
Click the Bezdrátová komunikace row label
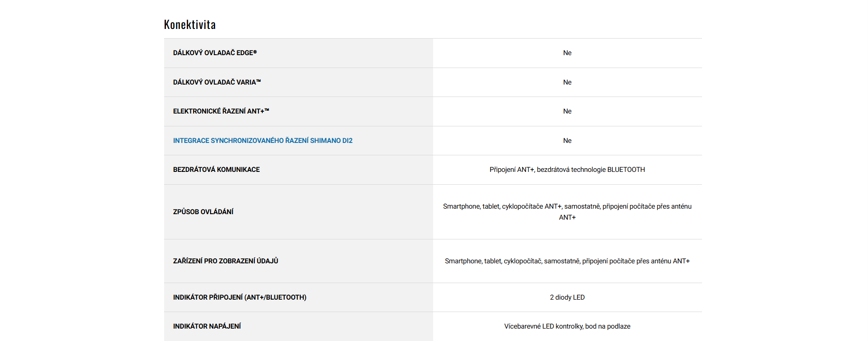[216, 170]
